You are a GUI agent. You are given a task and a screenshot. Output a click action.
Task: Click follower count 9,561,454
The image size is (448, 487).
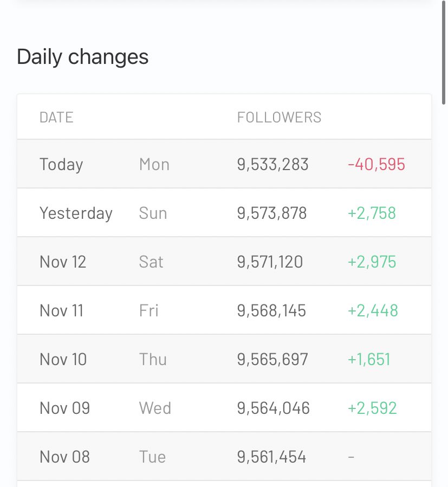coord(271,457)
